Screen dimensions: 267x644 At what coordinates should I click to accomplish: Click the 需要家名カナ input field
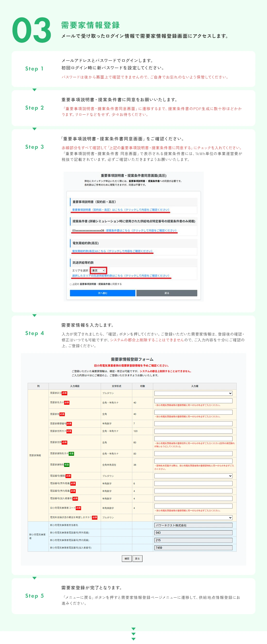(193, 401)
